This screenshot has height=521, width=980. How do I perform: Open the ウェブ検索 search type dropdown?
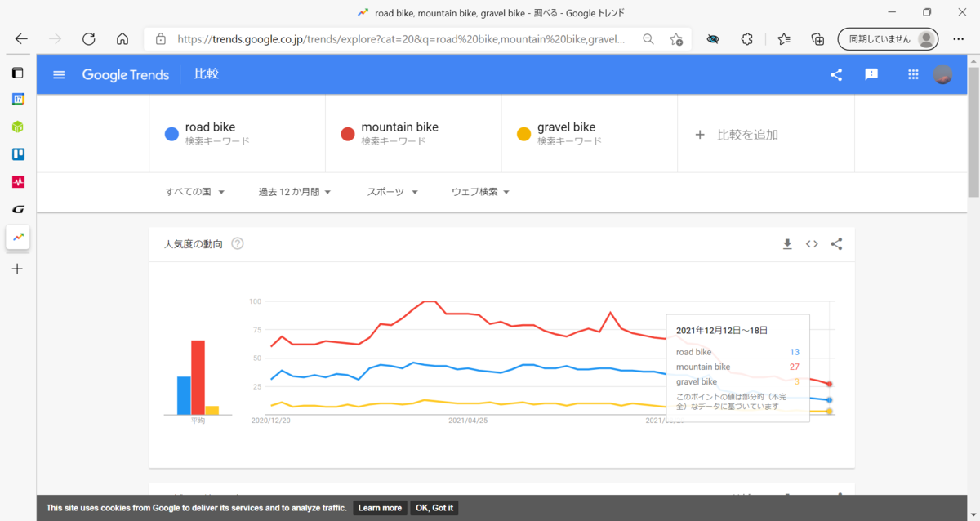point(481,192)
